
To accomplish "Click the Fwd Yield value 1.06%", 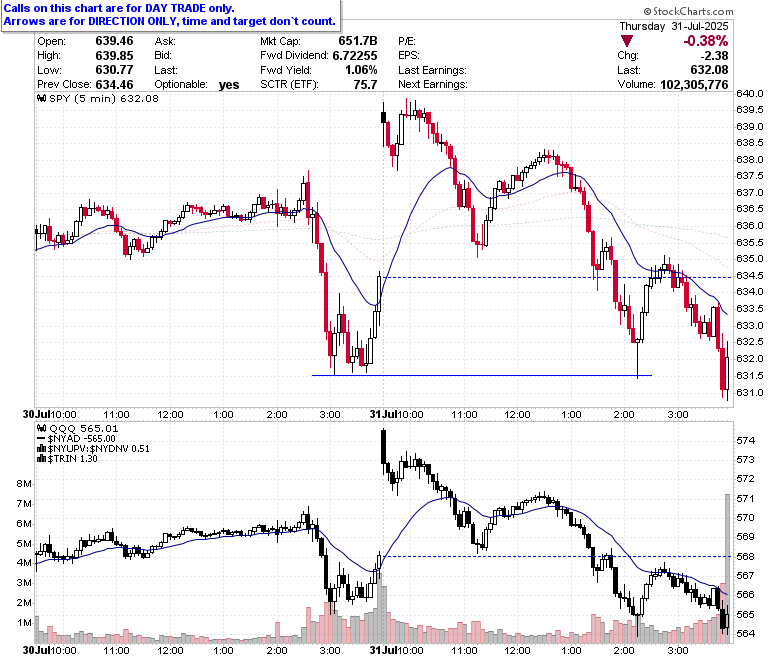I will 361,70.
